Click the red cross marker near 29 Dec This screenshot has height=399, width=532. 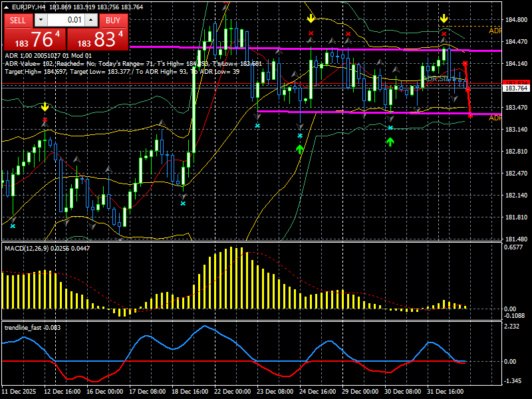tap(348, 34)
